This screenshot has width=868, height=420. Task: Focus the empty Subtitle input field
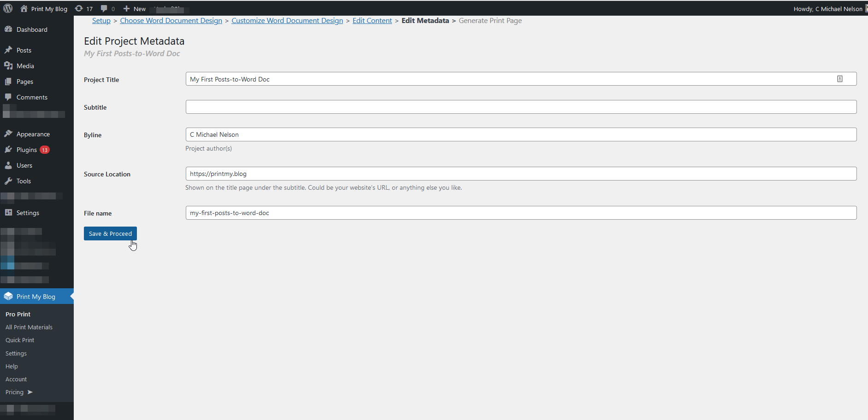(x=521, y=107)
